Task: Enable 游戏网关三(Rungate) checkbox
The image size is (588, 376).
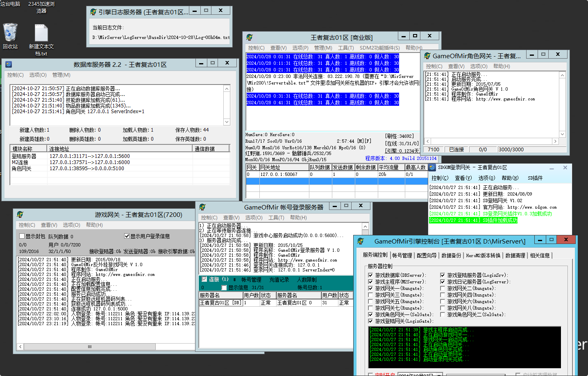Action: point(370,295)
